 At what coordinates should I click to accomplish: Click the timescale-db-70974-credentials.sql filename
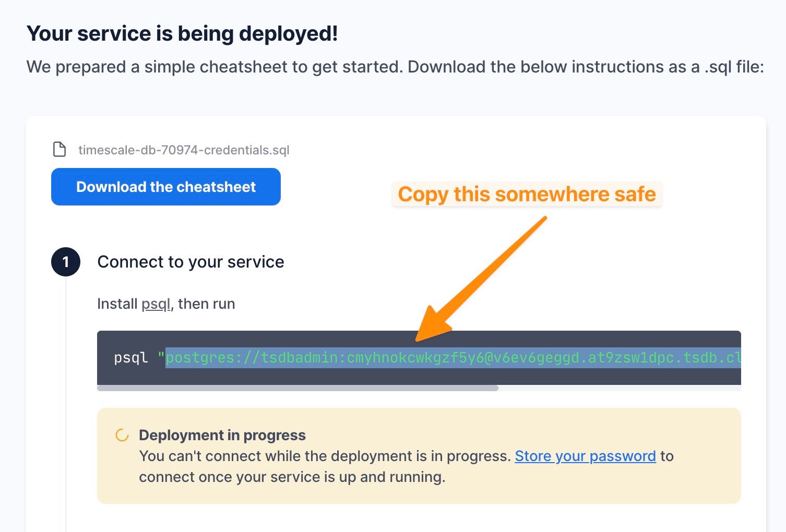point(184,150)
